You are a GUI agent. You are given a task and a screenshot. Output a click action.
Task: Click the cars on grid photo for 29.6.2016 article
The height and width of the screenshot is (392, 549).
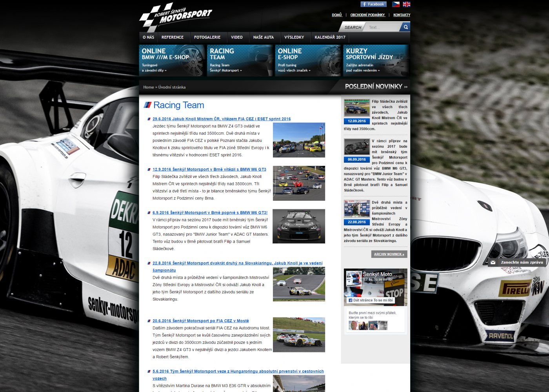pyautogui.click(x=299, y=140)
